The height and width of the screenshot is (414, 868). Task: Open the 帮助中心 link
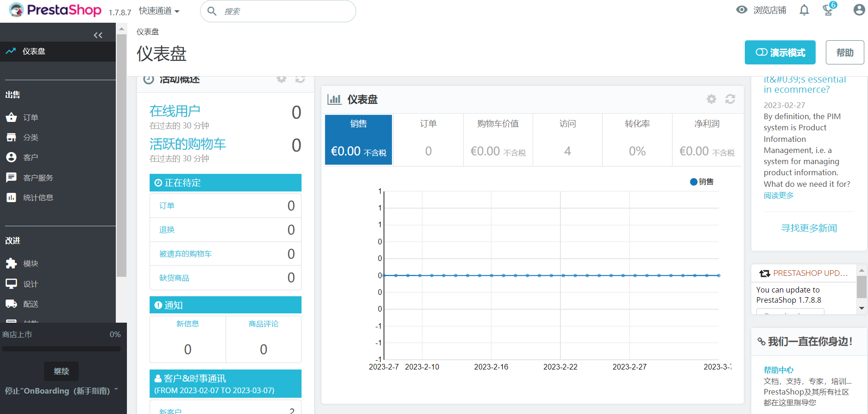click(779, 370)
